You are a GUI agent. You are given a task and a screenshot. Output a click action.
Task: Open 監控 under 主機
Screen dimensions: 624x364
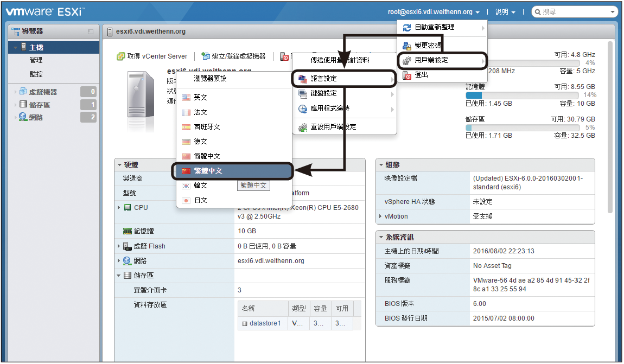(x=36, y=74)
